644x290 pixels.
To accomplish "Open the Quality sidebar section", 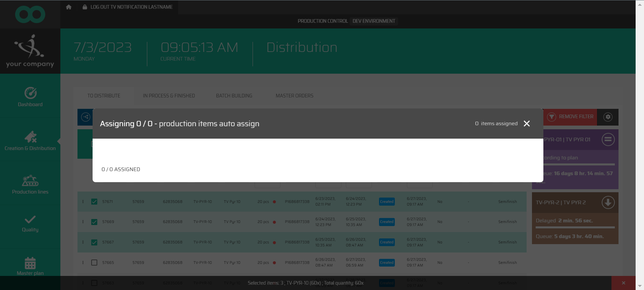I will point(30,224).
